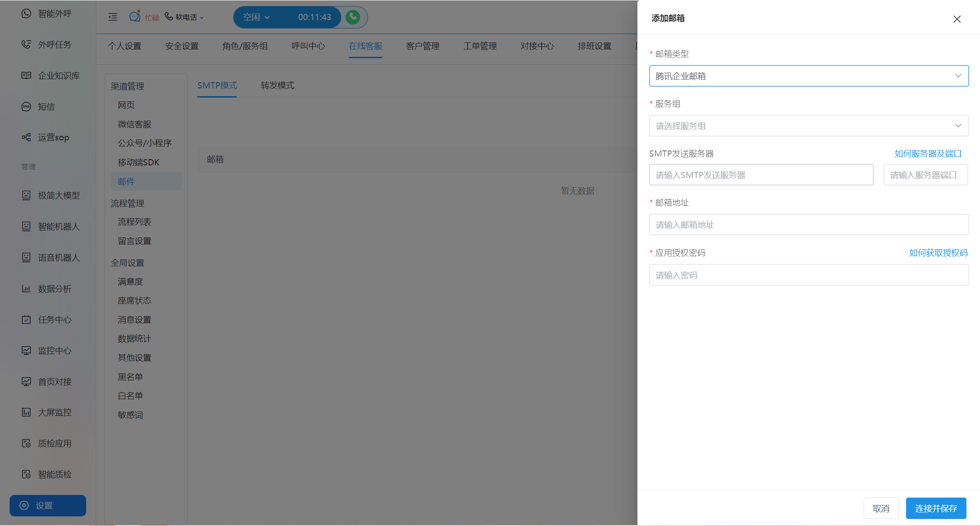The image size is (980, 526).
Task: Select 公众号/小程序 in channel list
Action: pos(144,143)
